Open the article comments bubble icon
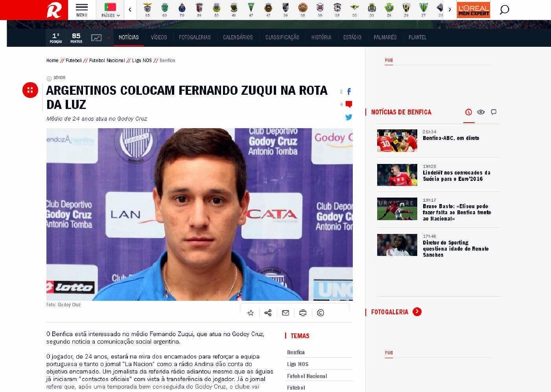 tap(348, 104)
